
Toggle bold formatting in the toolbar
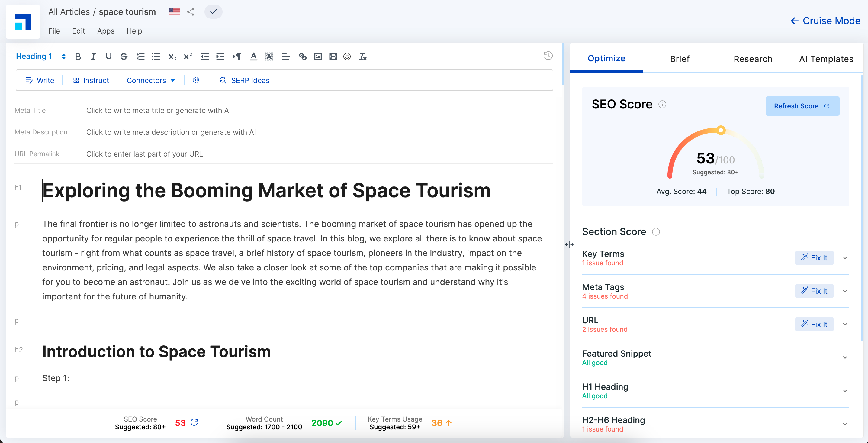pos(78,57)
